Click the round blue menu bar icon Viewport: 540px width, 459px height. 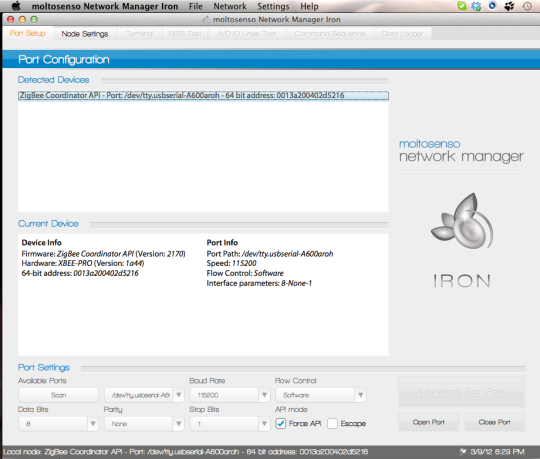click(492, 6)
